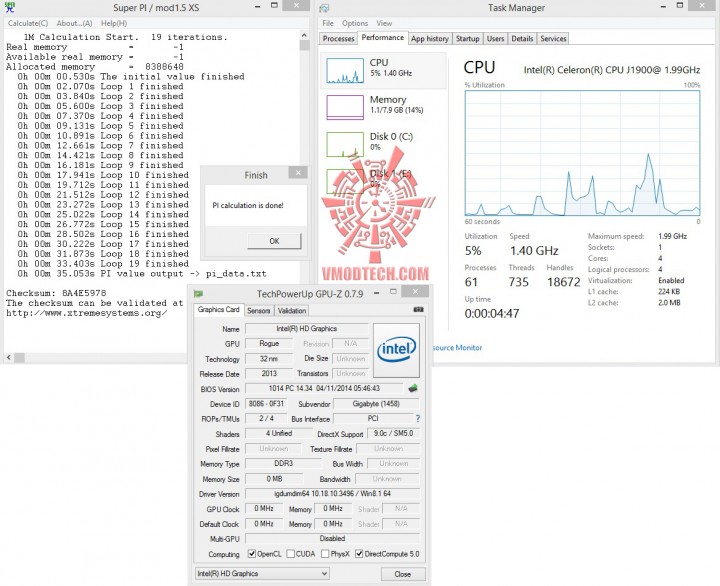
Task: Select the Memory graph thumbnail in sidebar
Action: click(345, 107)
